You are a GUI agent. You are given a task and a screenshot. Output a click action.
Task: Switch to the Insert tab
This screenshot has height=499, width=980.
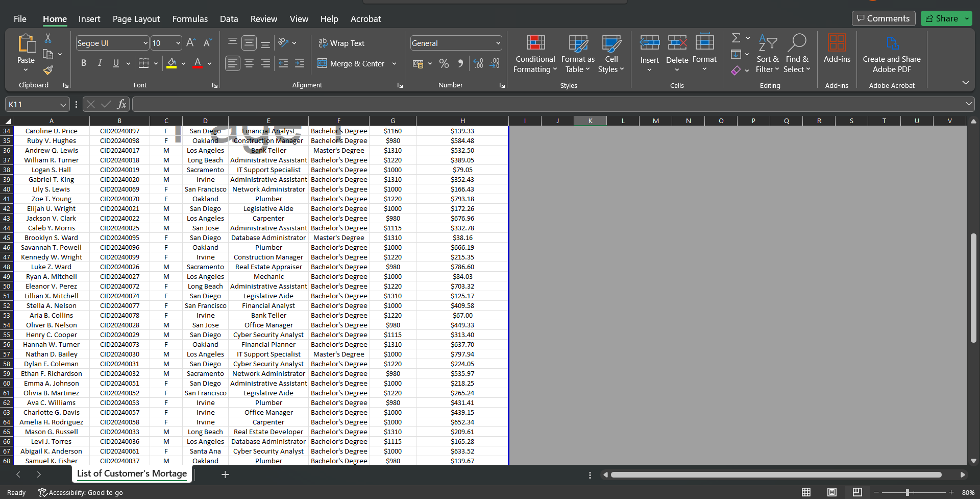(89, 19)
